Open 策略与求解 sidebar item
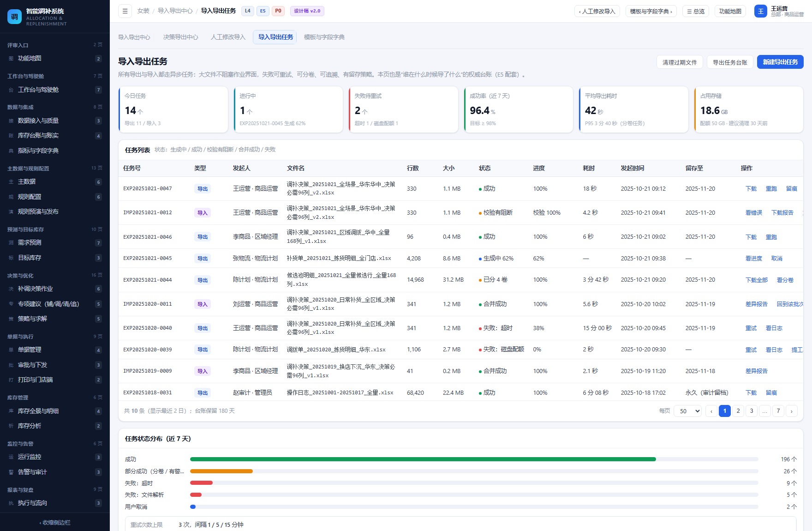 [x=55, y=319]
